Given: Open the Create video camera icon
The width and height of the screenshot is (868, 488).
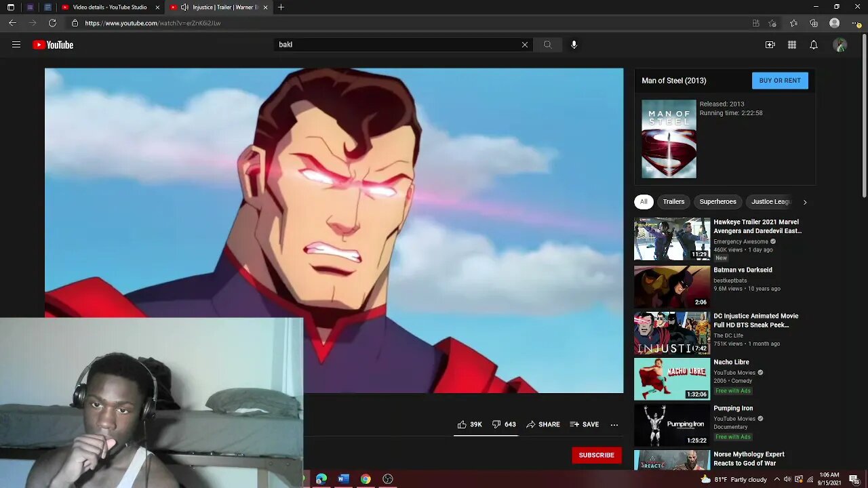Looking at the screenshot, I should click(x=770, y=45).
